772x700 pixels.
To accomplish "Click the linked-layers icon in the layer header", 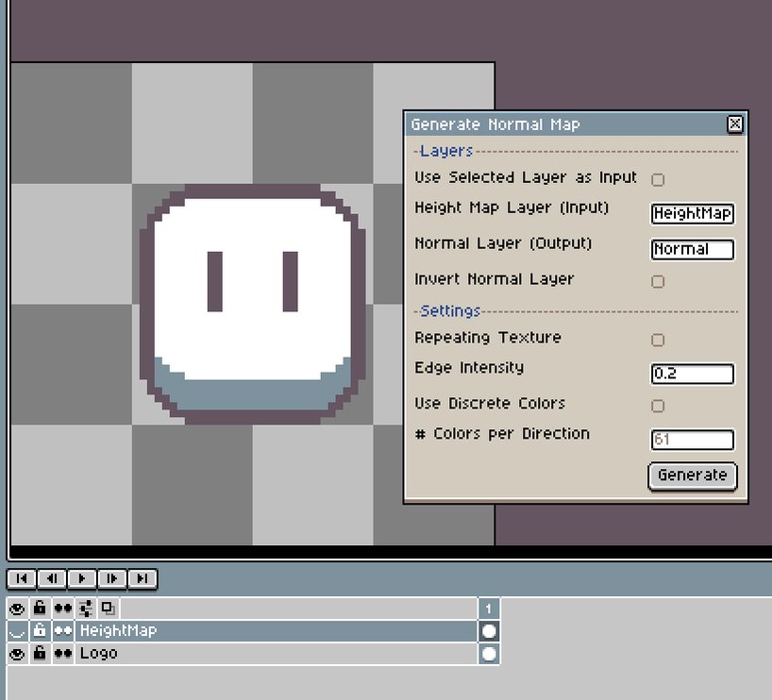I will (86, 608).
